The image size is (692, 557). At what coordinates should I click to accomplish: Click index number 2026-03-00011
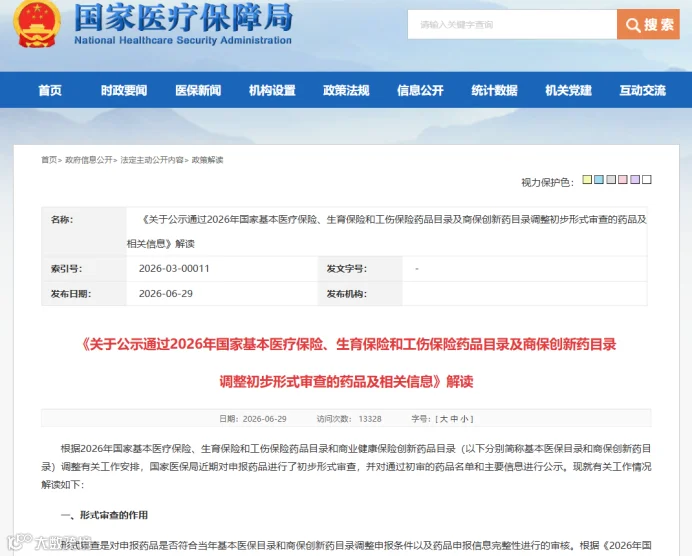[174, 268]
